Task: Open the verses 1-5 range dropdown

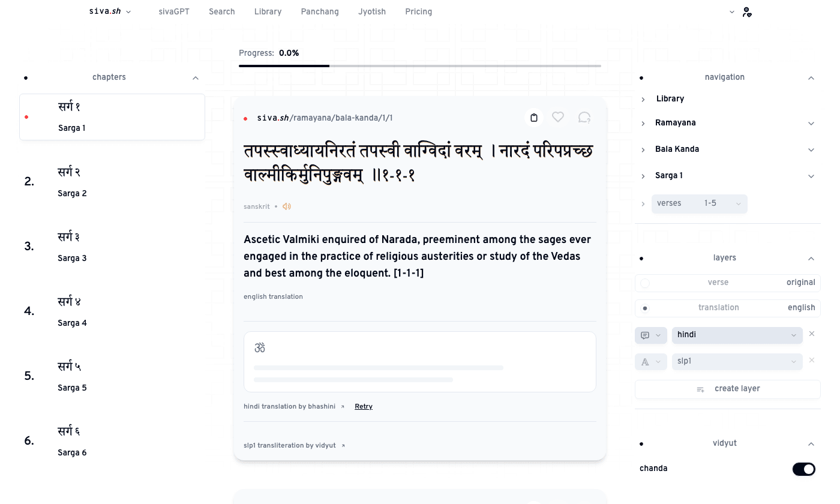Action: point(700,204)
